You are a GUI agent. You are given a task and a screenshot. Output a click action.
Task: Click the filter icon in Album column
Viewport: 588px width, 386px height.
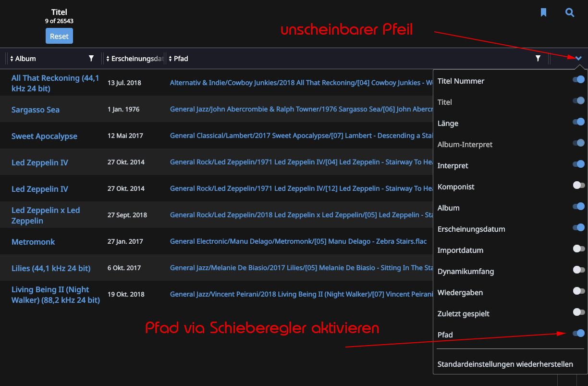(x=91, y=59)
